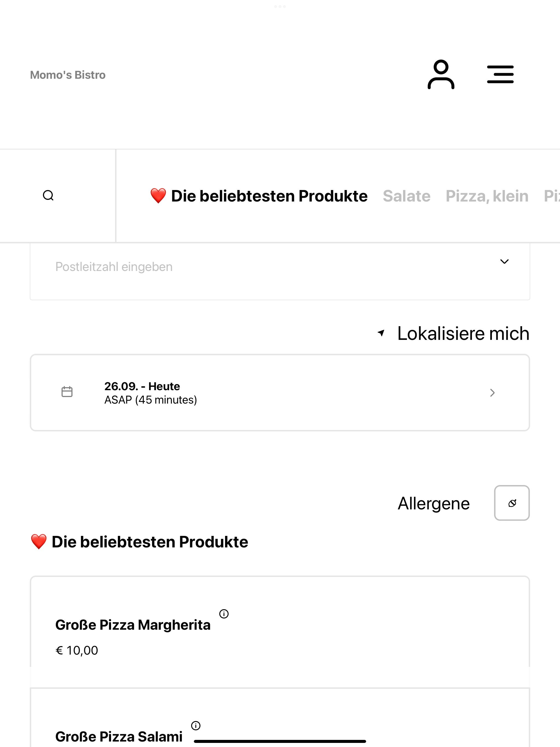Switch to the Salate category tab
Viewport: 560px width, 747px height.
pyautogui.click(x=406, y=196)
